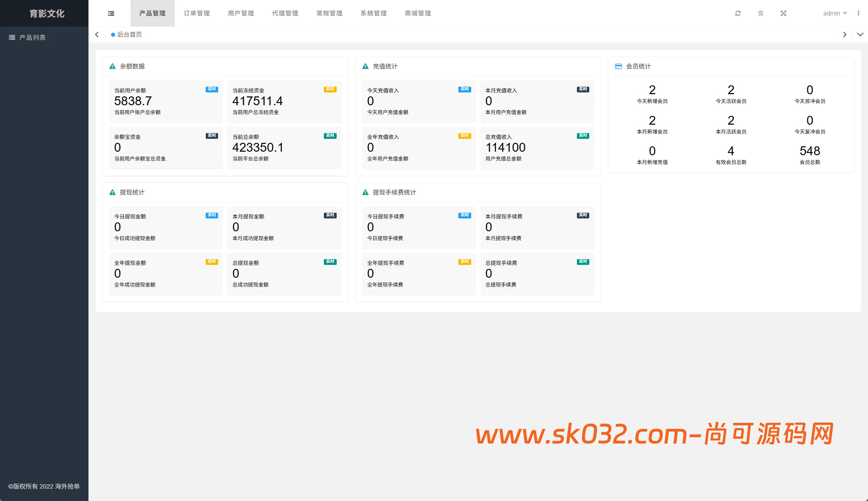The height and width of the screenshot is (501, 868).
Task: Click the card icon beside 会员统计
Action: pos(618,66)
